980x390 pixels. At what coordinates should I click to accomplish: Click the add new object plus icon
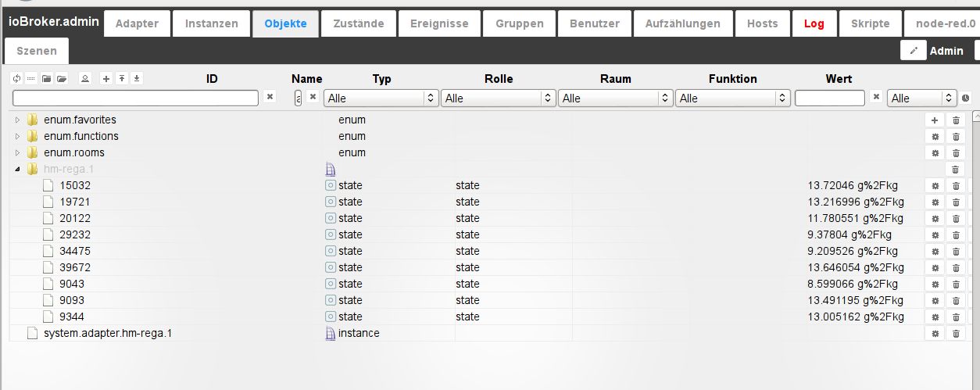pyautogui.click(x=106, y=78)
